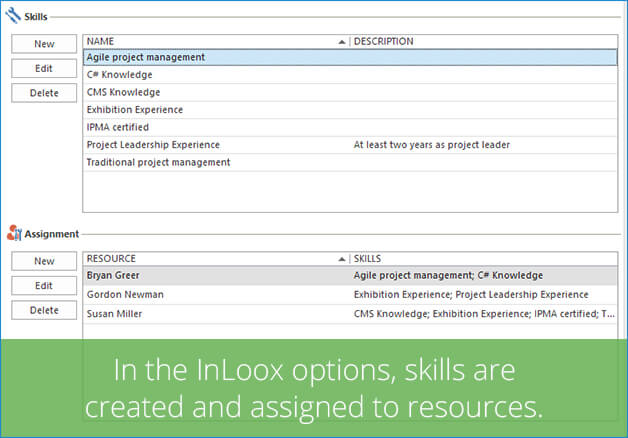The image size is (628, 438).
Task: Click the SKILLS column header
Action: (484, 259)
